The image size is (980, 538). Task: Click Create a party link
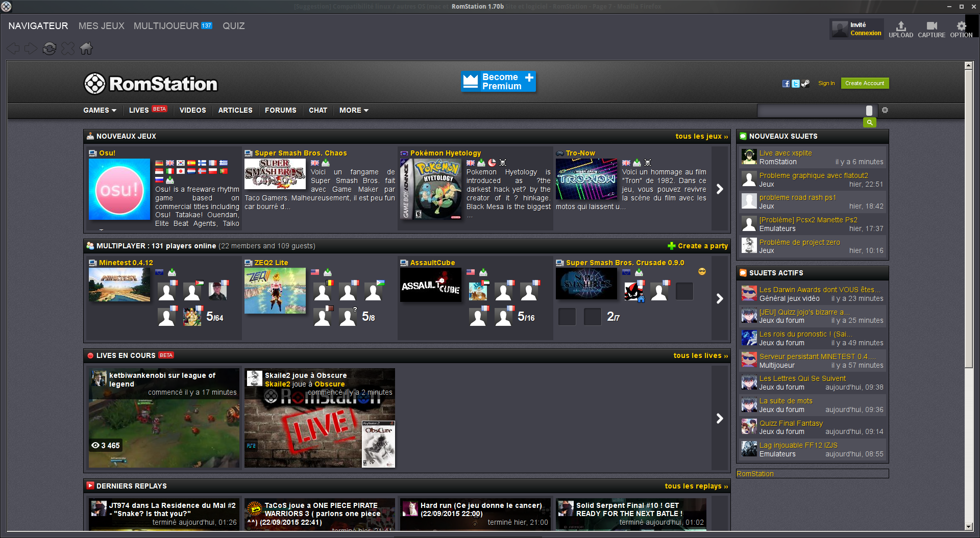pos(703,246)
